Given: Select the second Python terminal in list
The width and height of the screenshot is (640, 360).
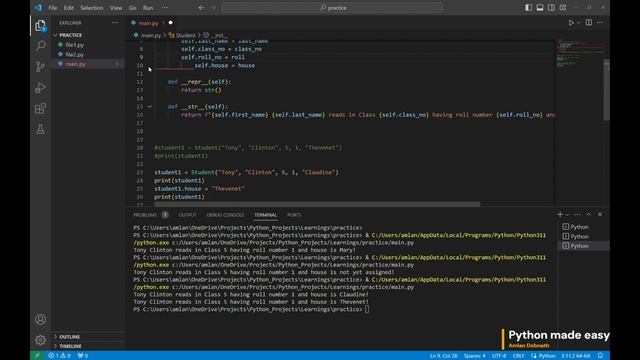Looking at the screenshot, I should tap(584, 236).
